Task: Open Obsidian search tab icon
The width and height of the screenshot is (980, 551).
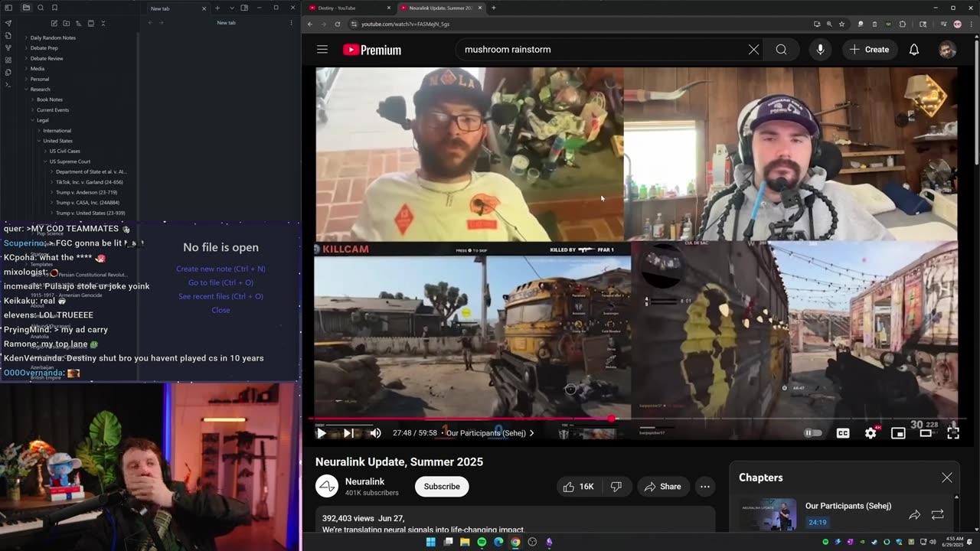Action: coord(41,8)
